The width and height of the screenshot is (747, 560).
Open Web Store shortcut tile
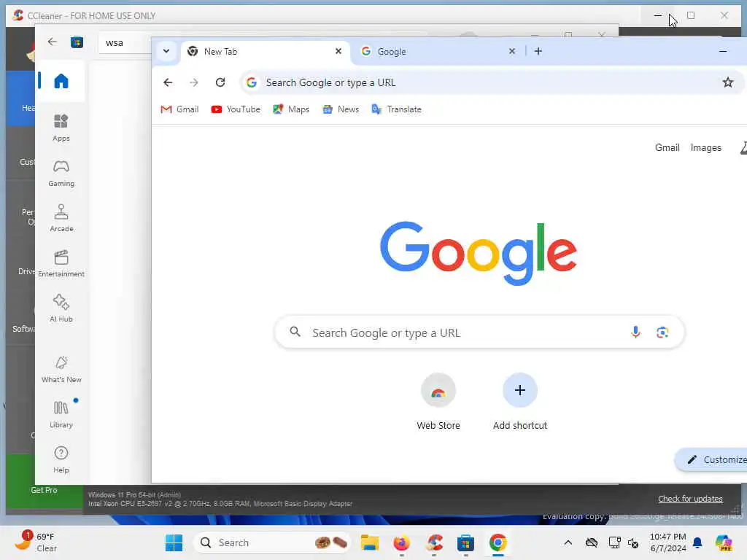click(x=438, y=402)
